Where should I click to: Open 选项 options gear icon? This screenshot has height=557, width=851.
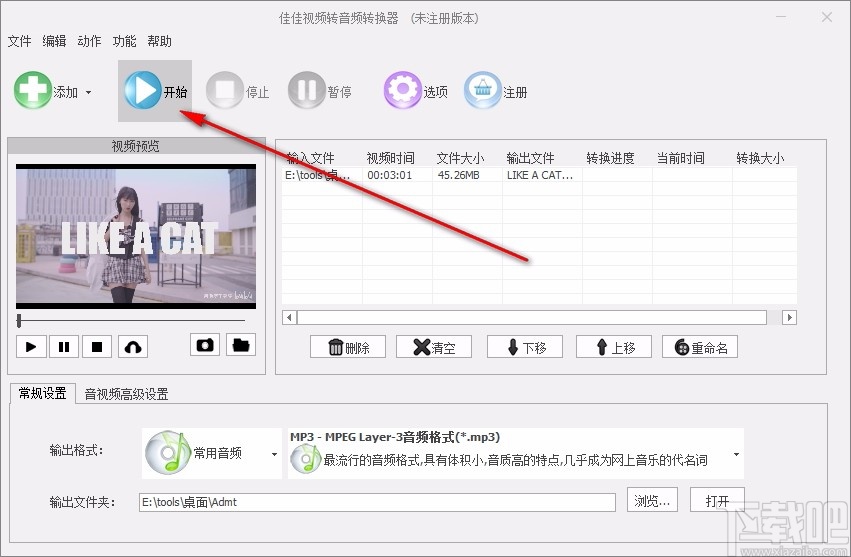coord(402,90)
